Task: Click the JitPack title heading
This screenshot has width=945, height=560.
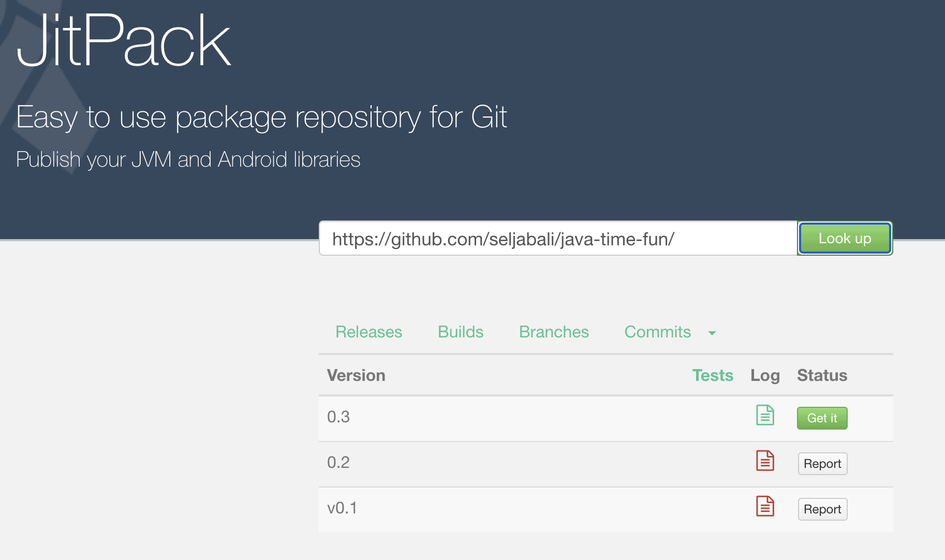Action: point(123,41)
